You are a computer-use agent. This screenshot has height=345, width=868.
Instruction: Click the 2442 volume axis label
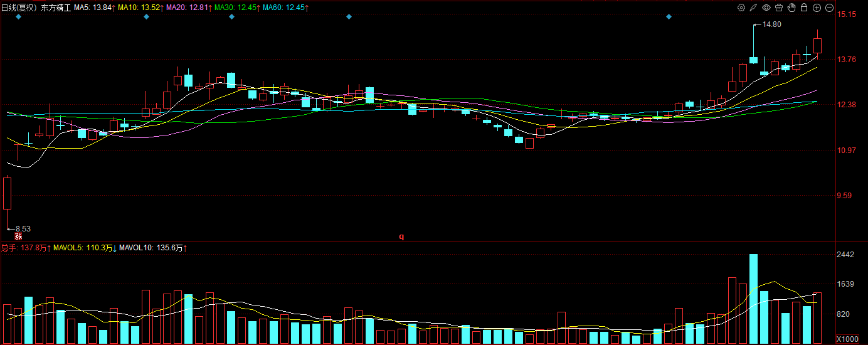click(846, 255)
